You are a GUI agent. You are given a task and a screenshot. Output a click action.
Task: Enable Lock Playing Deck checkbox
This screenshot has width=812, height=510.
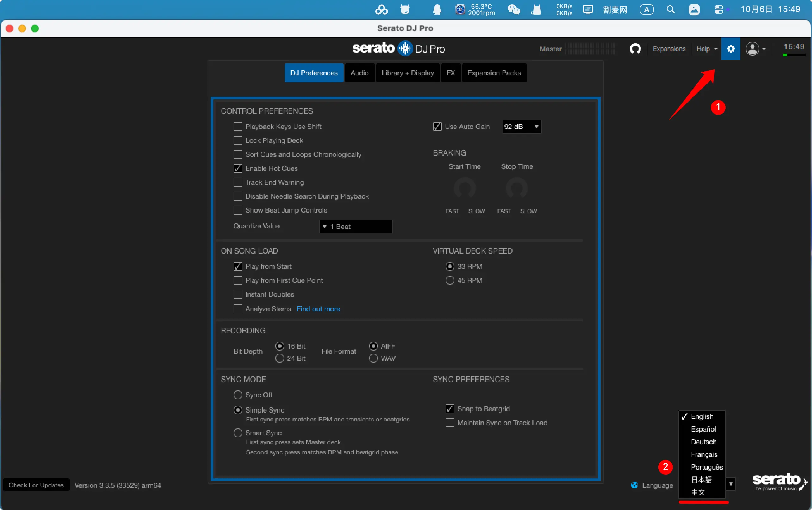tap(238, 140)
